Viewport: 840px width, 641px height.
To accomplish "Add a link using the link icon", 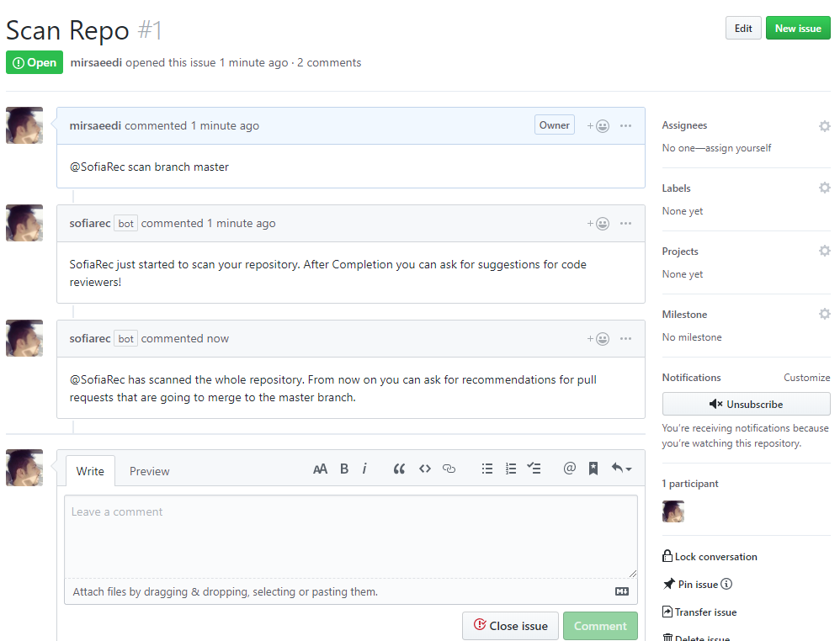I will (449, 469).
